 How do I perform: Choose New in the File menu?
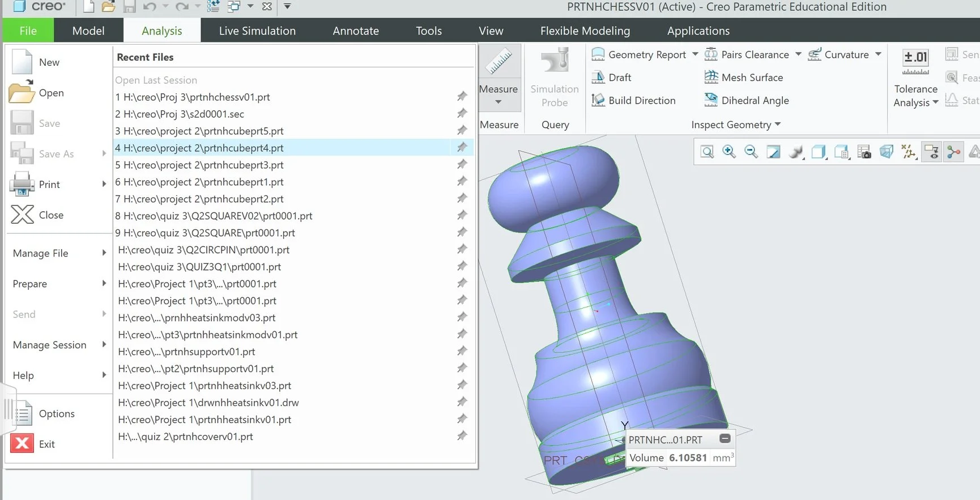[58, 62]
